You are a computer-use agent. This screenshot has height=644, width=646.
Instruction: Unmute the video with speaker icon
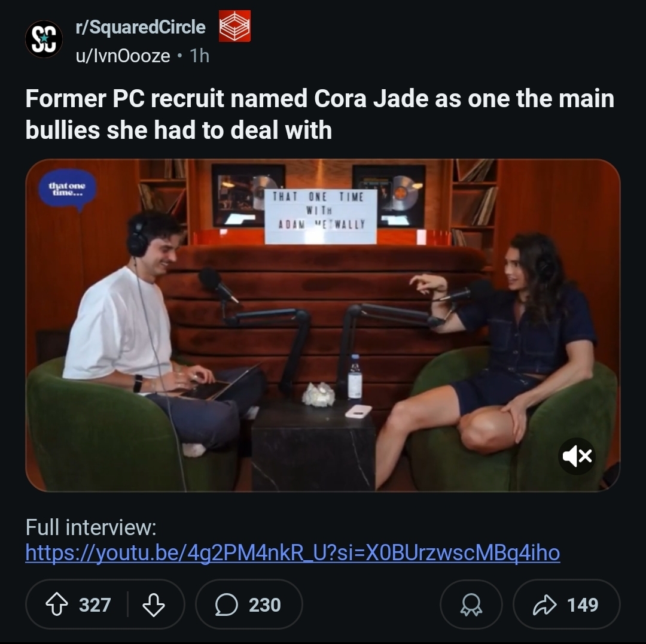click(x=577, y=456)
